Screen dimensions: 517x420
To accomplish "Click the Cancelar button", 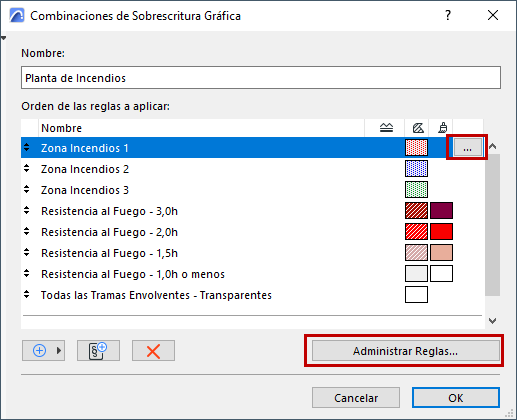I will [x=356, y=398].
